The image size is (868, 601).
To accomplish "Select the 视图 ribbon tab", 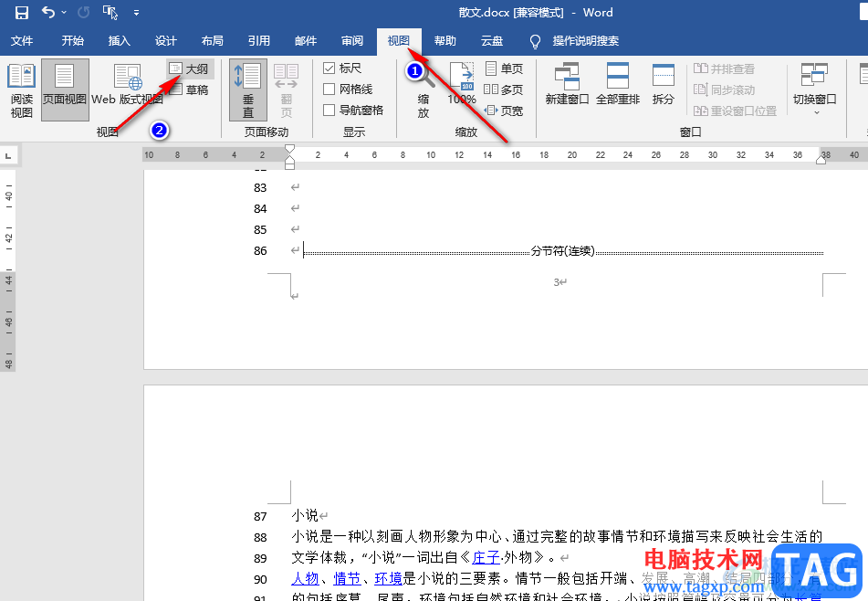I will pyautogui.click(x=399, y=41).
